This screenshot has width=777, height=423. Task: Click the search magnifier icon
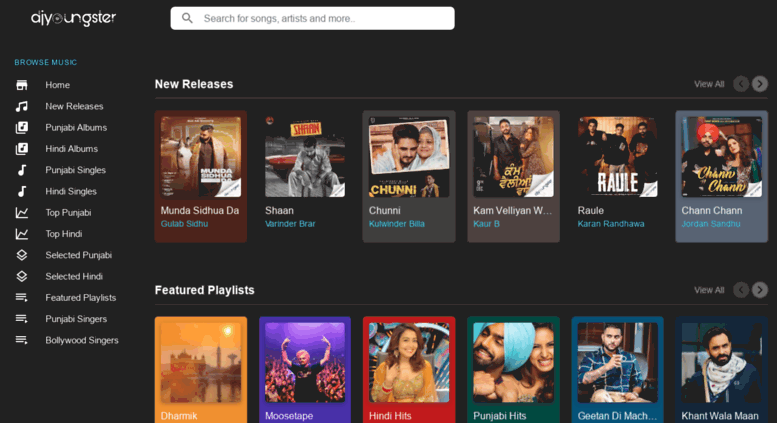pyautogui.click(x=187, y=18)
